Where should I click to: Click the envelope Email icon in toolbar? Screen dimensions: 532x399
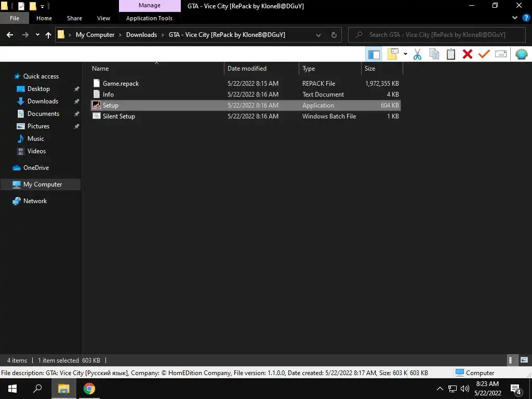pos(501,54)
